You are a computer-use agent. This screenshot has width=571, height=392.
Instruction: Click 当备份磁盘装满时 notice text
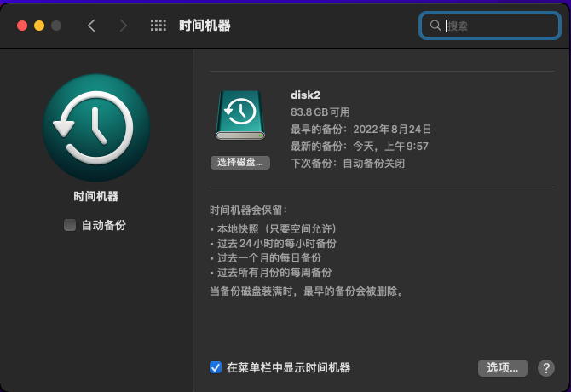point(307,291)
